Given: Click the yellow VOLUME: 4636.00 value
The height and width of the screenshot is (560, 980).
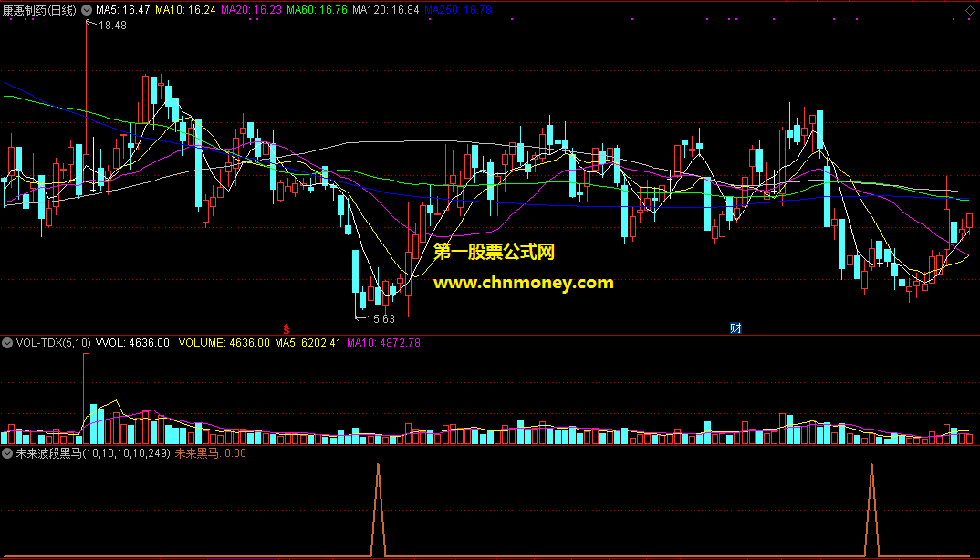Looking at the screenshot, I should point(224,343).
